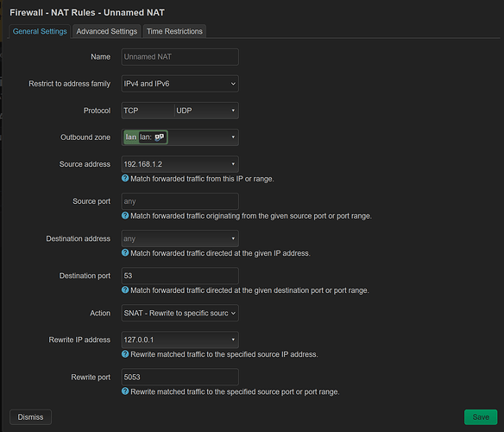Click the Name input field
504x432 pixels.
point(180,57)
